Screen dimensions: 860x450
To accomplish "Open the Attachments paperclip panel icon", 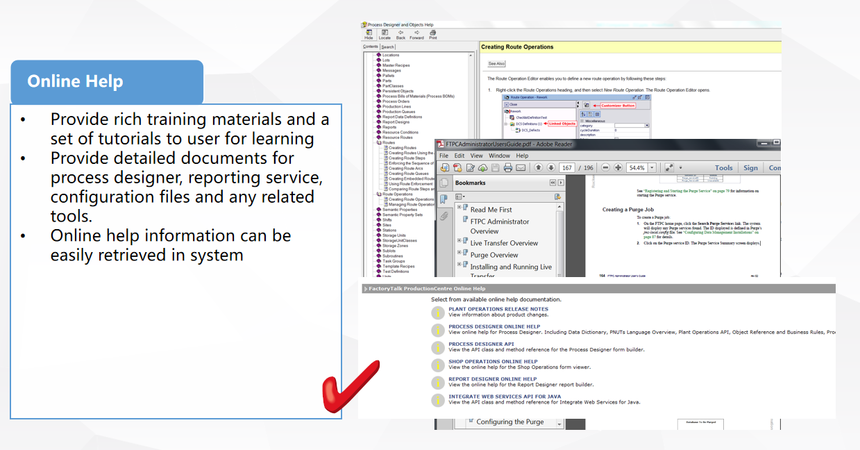I will [444, 216].
